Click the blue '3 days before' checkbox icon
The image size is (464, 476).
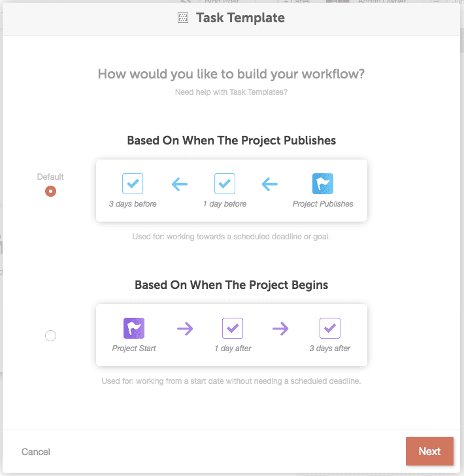(x=133, y=184)
